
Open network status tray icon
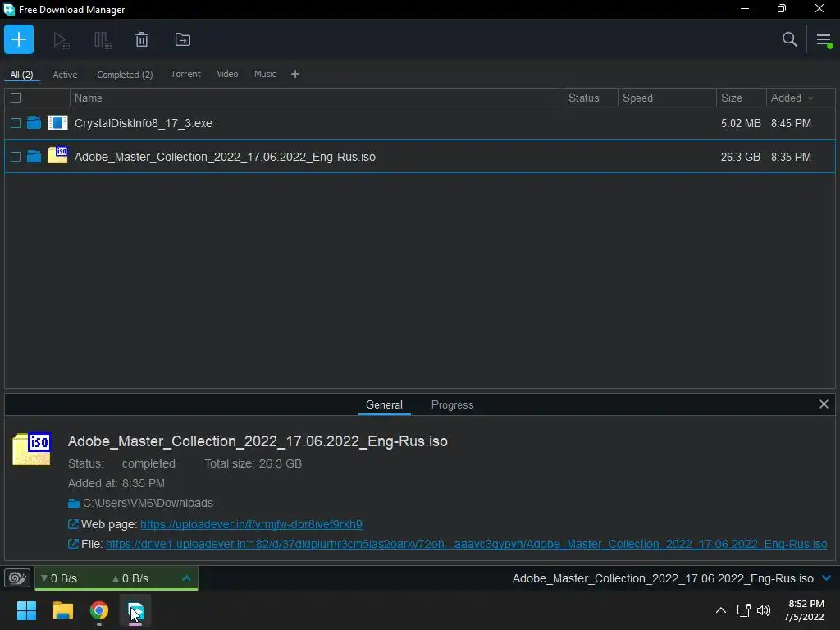tap(743, 610)
